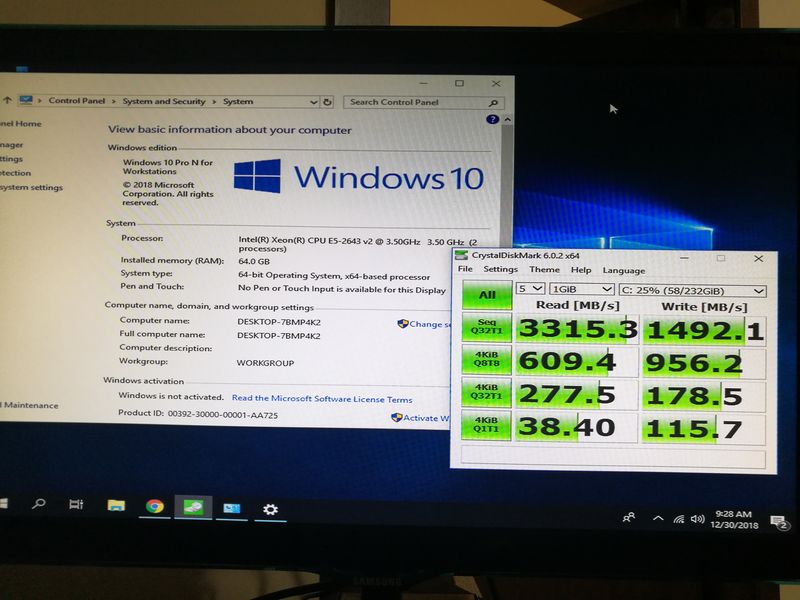Viewport: 800px width, 600px height.
Task: Open the Settings menu in CrystalDiskMark
Action: pos(500,269)
